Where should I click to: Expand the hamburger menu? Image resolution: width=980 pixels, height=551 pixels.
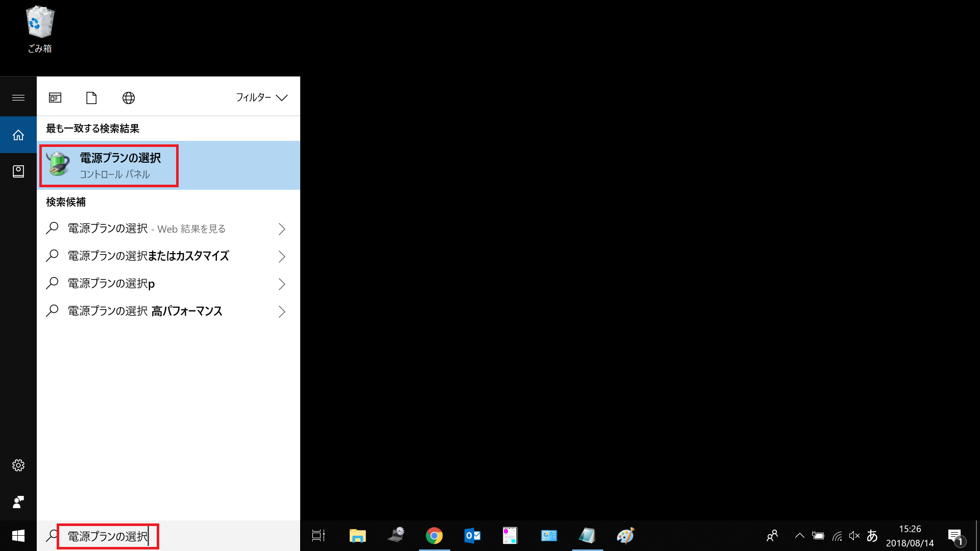(x=18, y=97)
